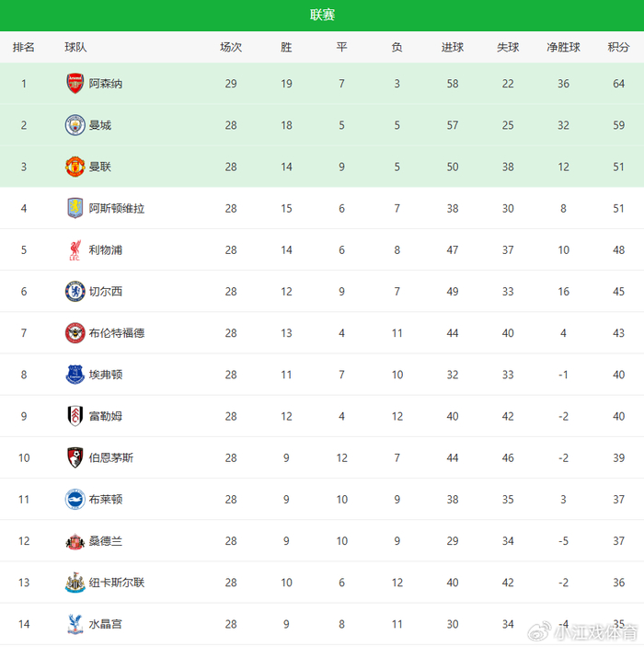Click the 水晶宫 table row
The image size is (644, 647).
click(322, 624)
